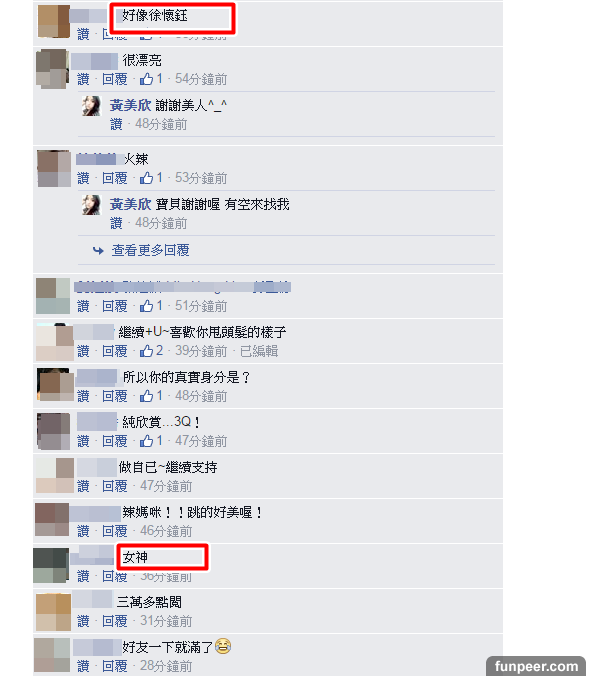
Task: Click the funpeer.com watermark
Action: tap(536, 666)
